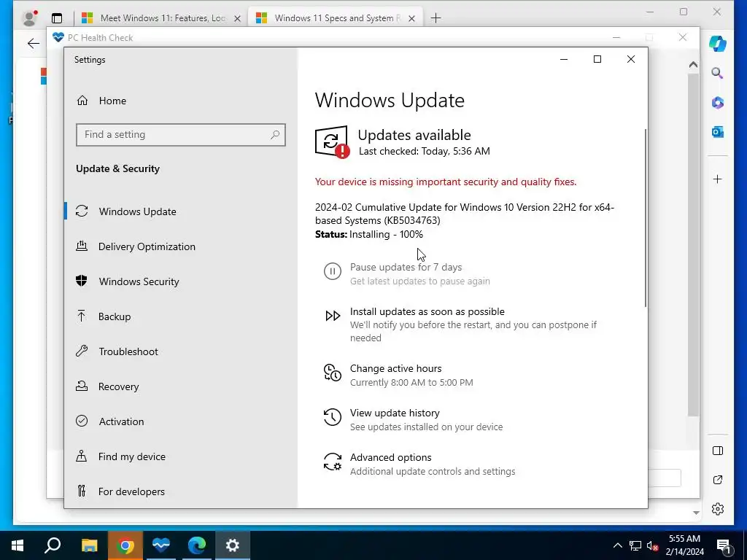
Task: Click the Find my device person icon
Action: [82, 456]
